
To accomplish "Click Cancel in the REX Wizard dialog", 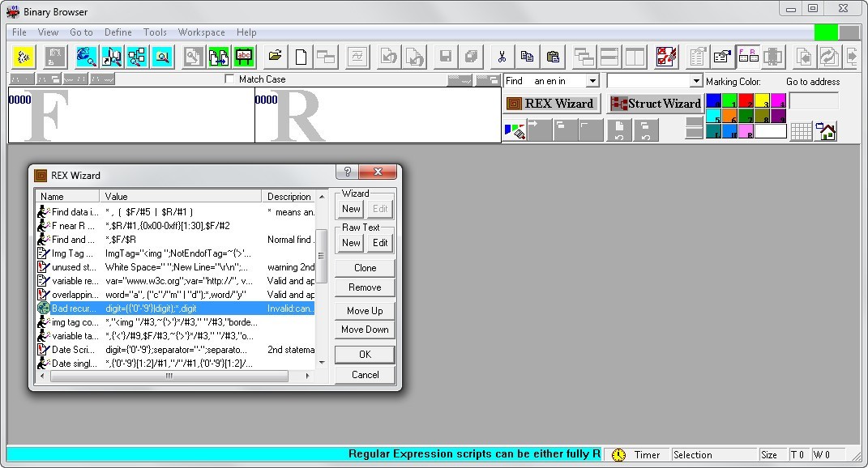I will 365,375.
